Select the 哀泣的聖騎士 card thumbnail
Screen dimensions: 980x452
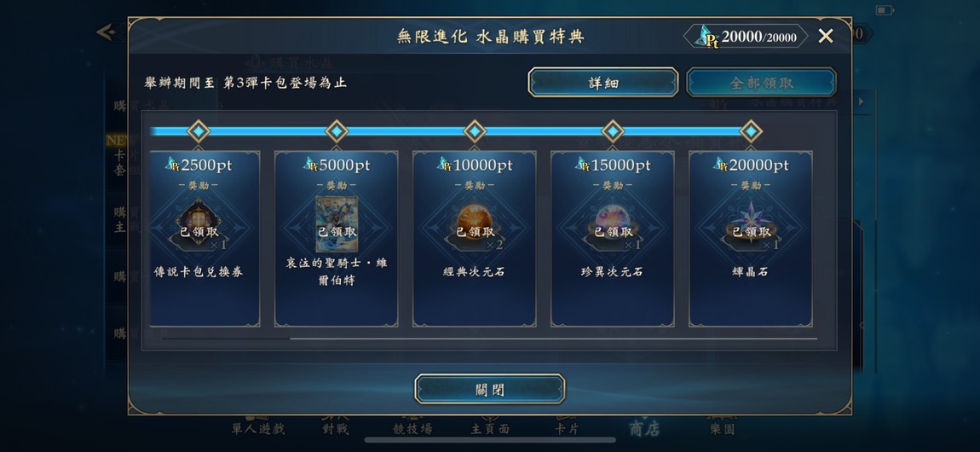click(x=337, y=223)
